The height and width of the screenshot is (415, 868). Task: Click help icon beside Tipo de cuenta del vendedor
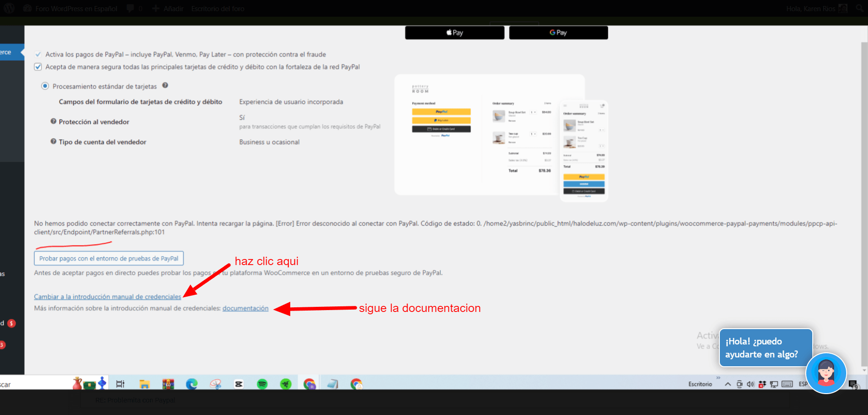pos(53,141)
